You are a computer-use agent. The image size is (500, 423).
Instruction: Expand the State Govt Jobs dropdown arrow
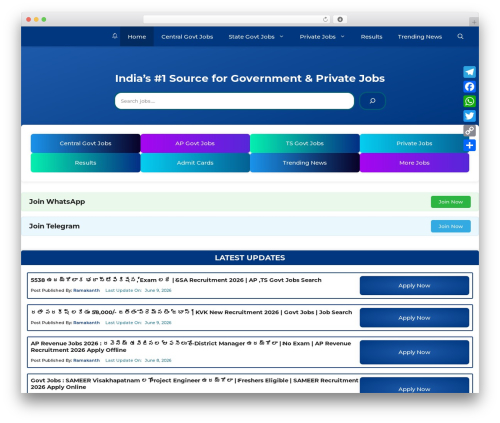point(281,36)
